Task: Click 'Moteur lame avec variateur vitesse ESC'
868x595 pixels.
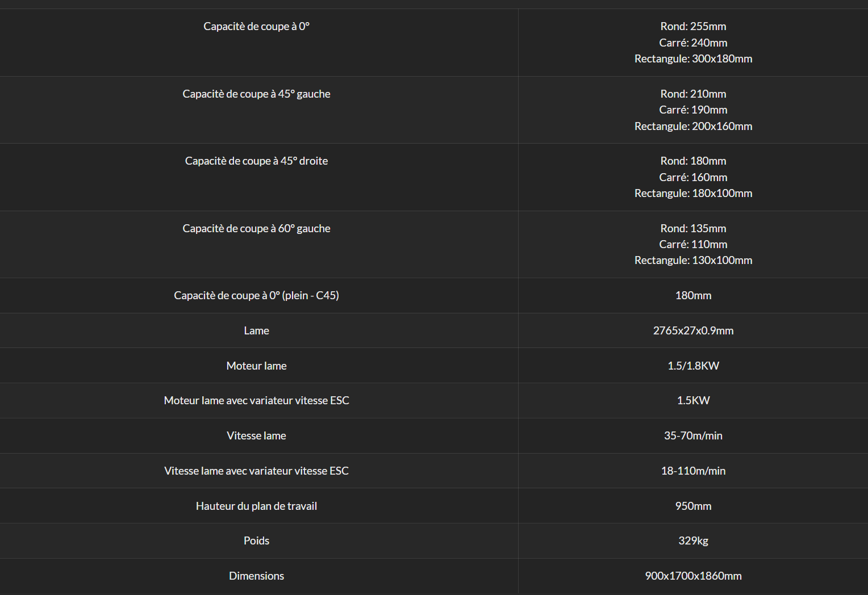Action: [x=256, y=400]
